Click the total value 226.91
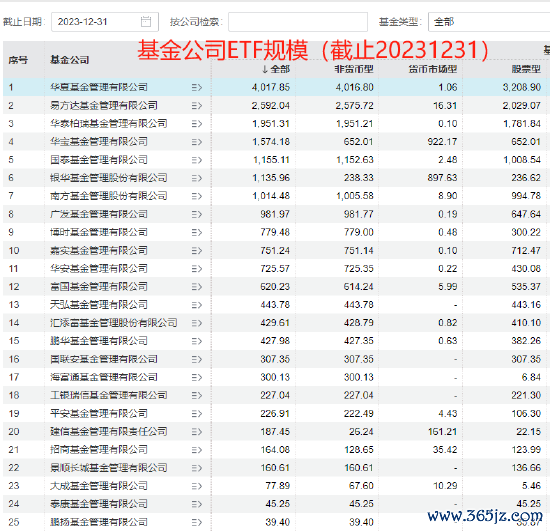 [x=275, y=414]
